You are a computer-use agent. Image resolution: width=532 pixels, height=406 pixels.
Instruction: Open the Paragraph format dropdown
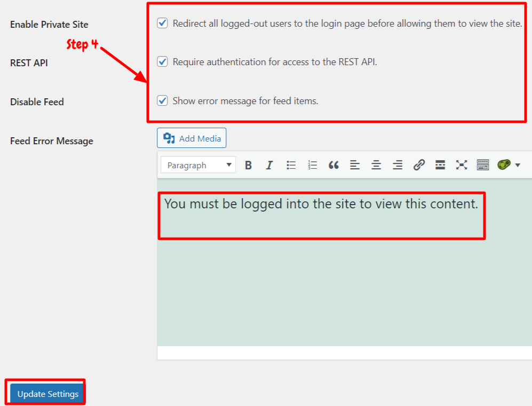pyautogui.click(x=198, y=165)
